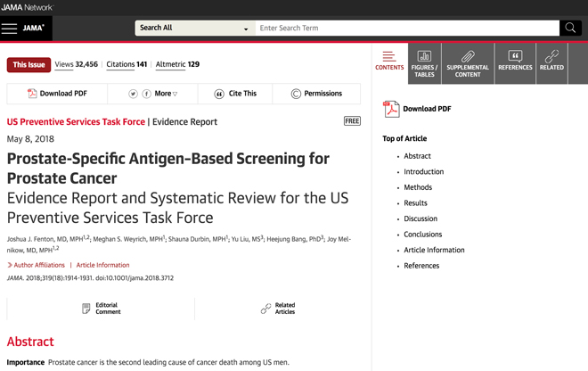Expand Author Affiliations
Screen dimensions: 588x371
pos(36,265)
